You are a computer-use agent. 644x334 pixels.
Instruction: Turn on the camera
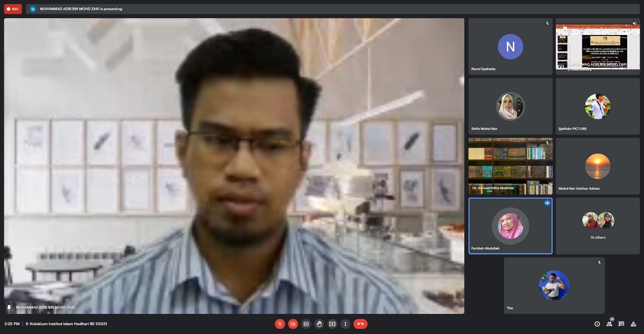coord(293,324)
